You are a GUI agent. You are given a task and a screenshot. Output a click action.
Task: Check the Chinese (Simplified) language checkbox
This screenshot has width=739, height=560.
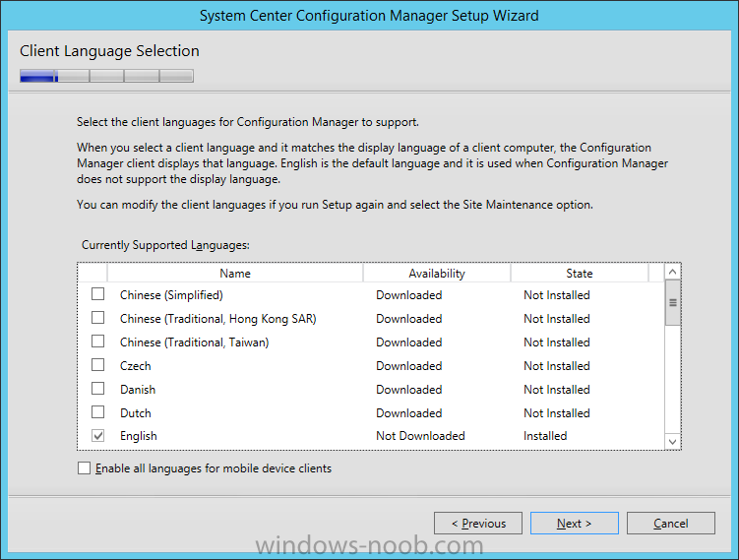click(98, 294)
